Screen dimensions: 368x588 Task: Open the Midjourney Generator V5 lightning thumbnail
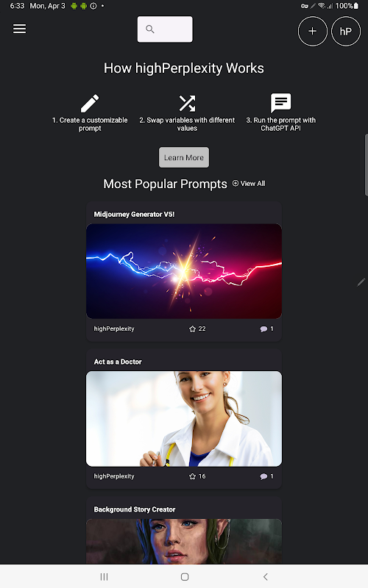coord(184,271)
